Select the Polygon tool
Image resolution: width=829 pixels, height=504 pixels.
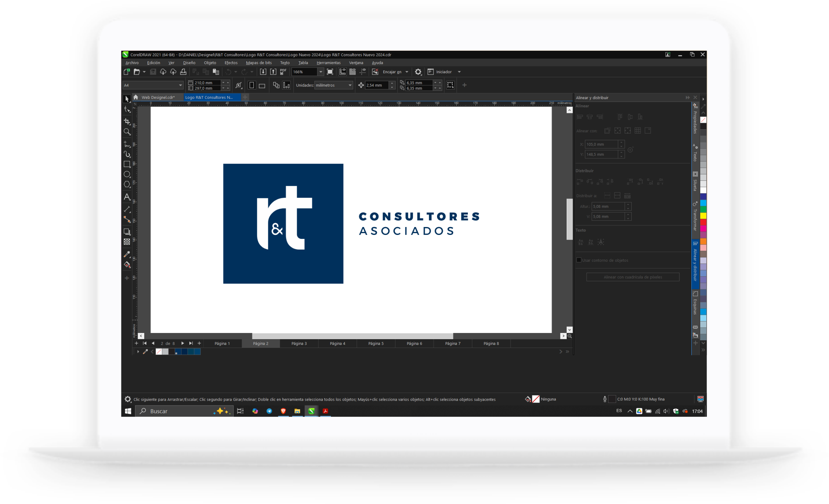127,184
